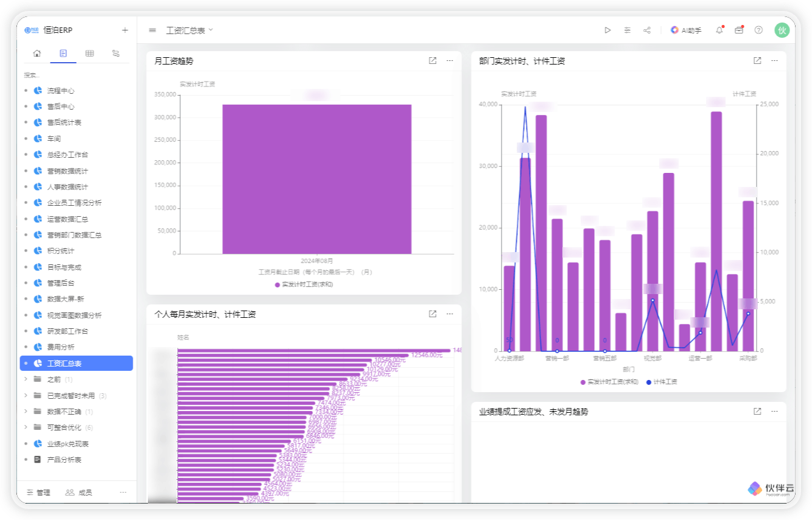
Task: Expand the 可整合优化 folder
Action: 26,427
